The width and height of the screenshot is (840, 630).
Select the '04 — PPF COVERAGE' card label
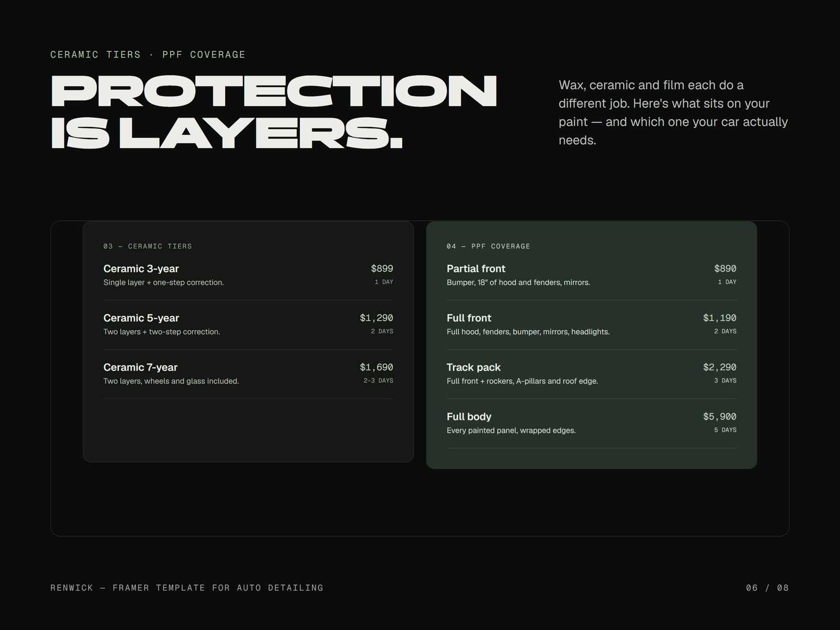[x=488, y=246]
